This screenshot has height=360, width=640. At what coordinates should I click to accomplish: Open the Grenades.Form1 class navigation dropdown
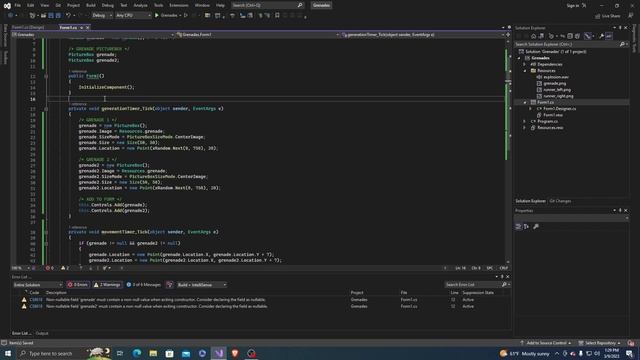pos(257,35)
